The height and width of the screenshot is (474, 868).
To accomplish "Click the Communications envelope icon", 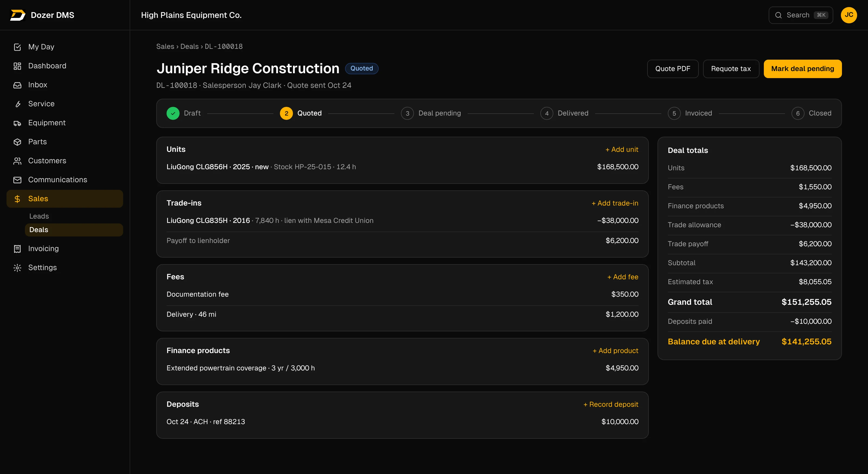I will pos(17,180).
